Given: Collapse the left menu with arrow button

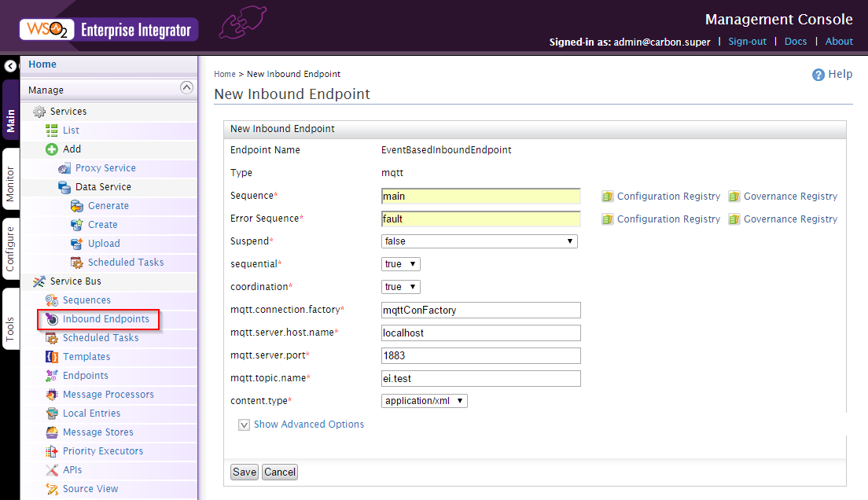Looking at the screenshot, I should tap(10, 67).
